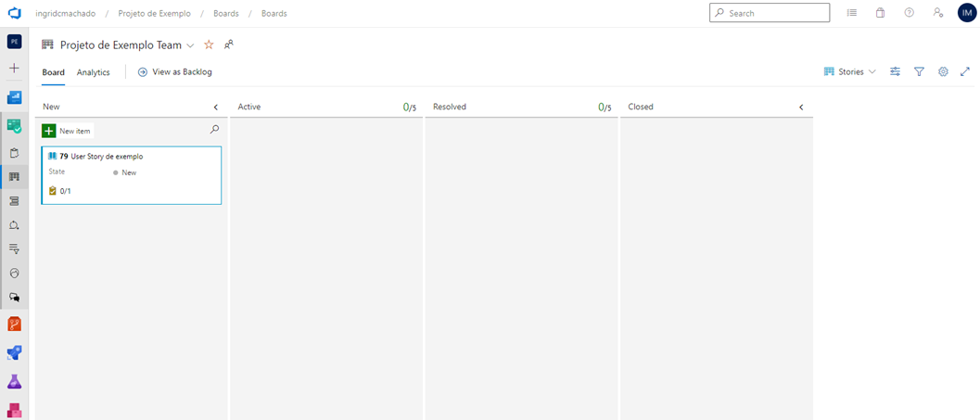Image resolution: width=980 pixels, height=420 pixels.
Task: Open the Azure DevOps home logo
Action: 14,12
